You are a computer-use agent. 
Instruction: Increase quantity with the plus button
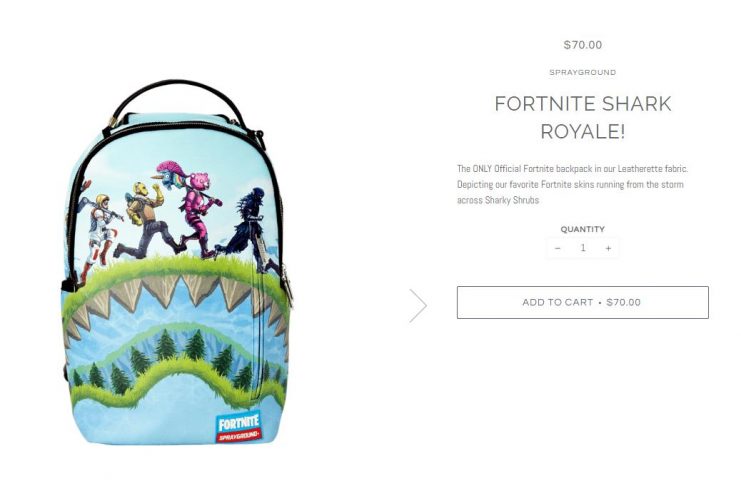click(x=608, y=248)
